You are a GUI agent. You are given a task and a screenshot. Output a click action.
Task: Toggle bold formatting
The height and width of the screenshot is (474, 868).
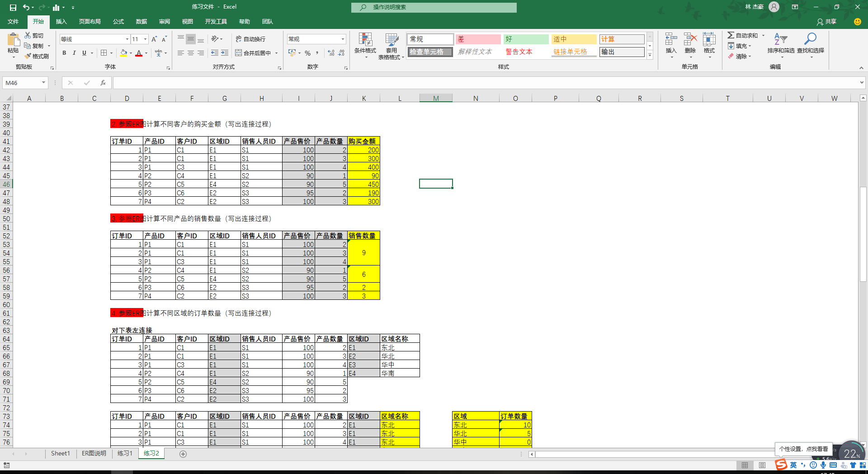[64, 53]
